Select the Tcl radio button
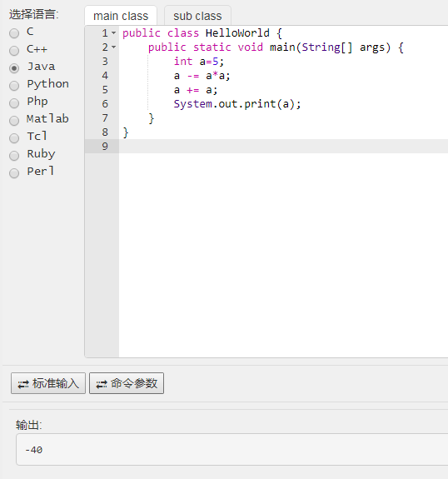 click(x=14, y=137)
